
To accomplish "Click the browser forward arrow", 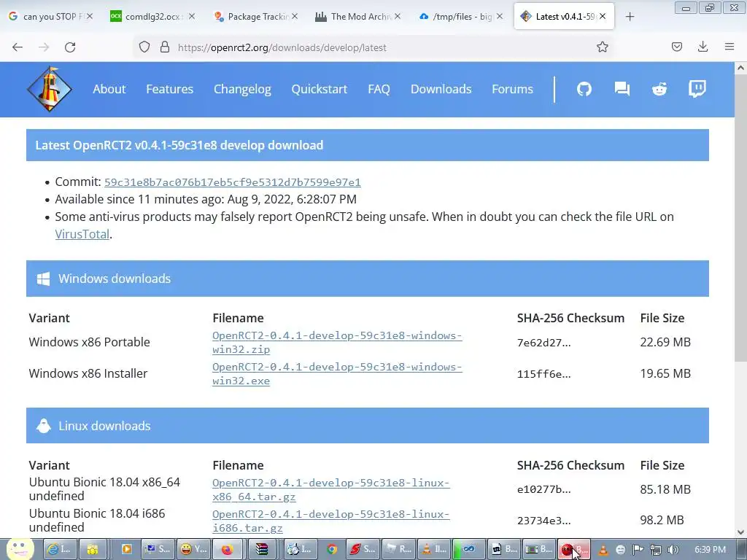I will (44, 47).
